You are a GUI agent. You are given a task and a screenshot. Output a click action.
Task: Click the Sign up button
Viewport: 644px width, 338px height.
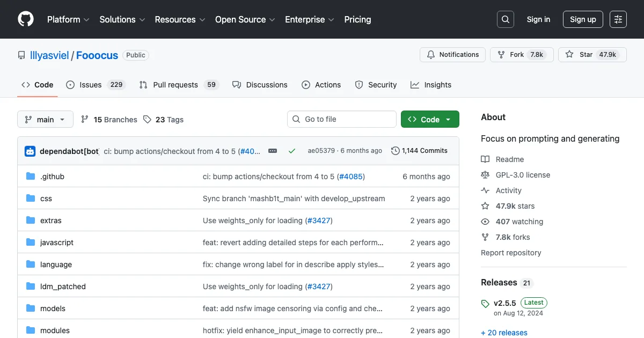click(x=583, y=19)
